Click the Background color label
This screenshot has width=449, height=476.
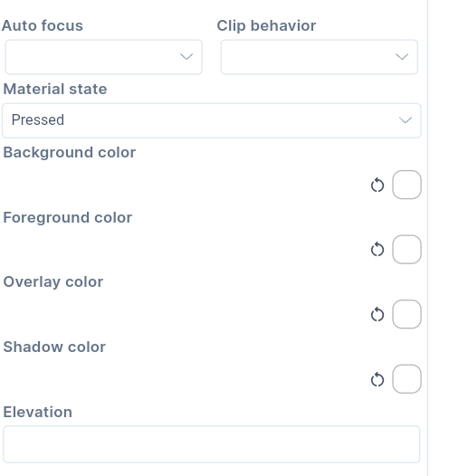69,153
